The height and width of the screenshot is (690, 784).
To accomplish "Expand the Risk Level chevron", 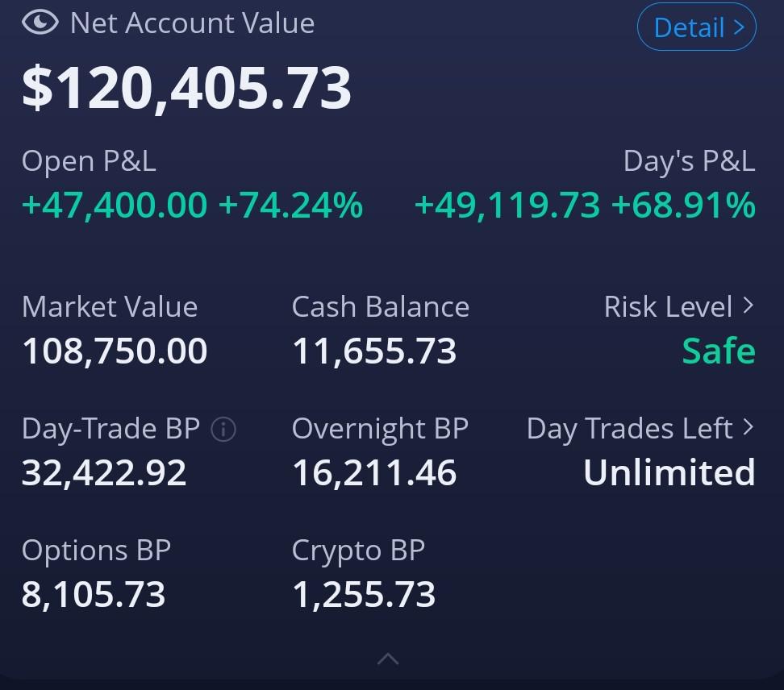I will tap(748, 306).
